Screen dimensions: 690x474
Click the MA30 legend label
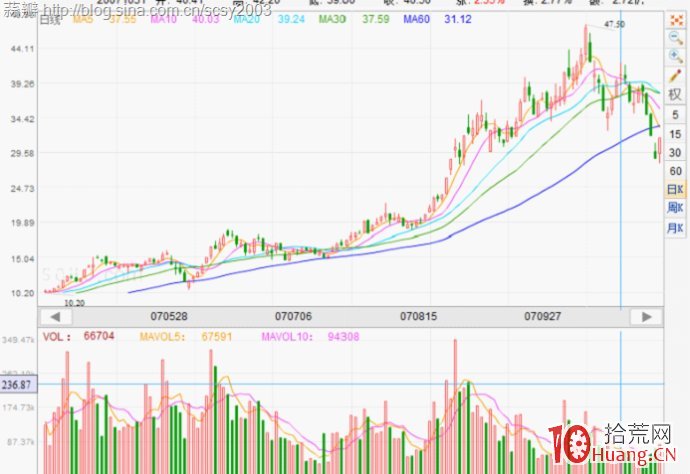pyautogui.click(x=332, y=19)
